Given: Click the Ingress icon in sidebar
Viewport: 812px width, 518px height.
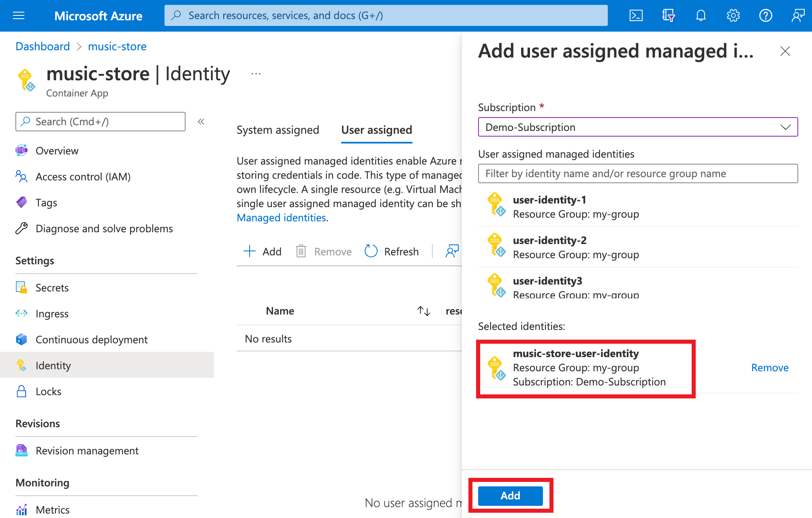Looking at the screenshot, I should coord(21,313).
